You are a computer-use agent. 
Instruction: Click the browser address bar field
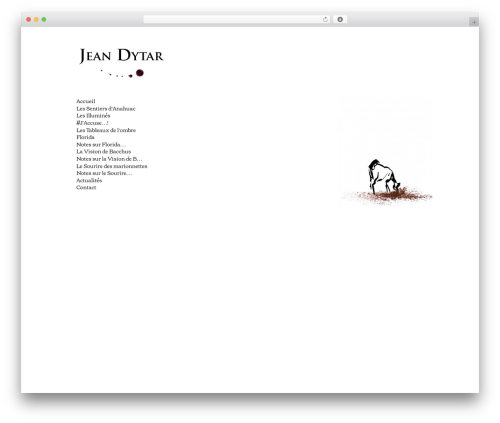pos(236,20)
